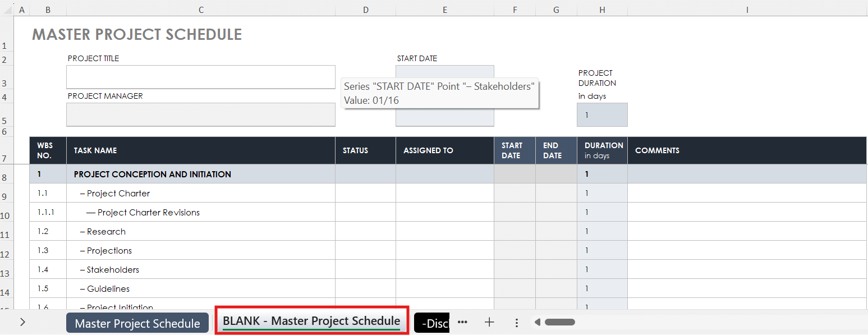Click the next sheet navigation arrow
This screenshot has width=868, height=335.
click(x=22, y=322)
